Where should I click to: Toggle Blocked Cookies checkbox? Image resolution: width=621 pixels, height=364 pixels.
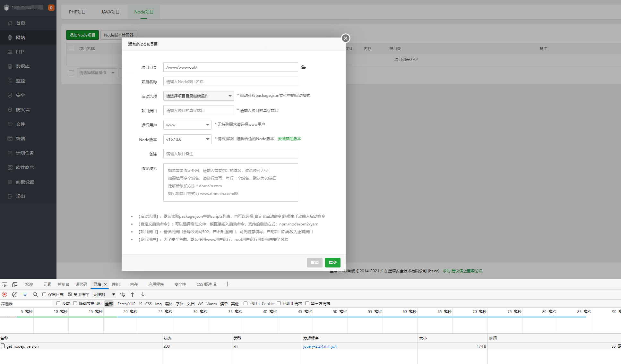coord(246,303)
